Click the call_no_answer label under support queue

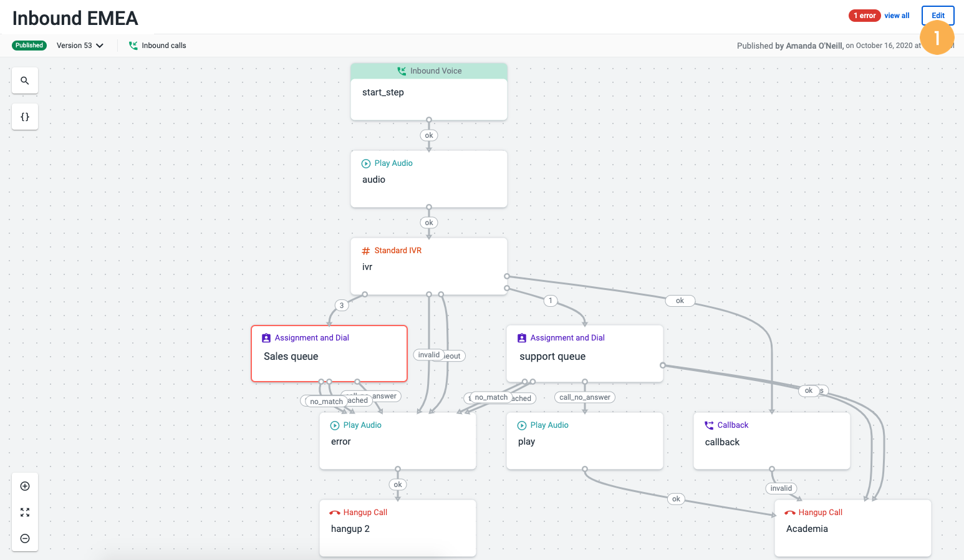click(585, 397)
